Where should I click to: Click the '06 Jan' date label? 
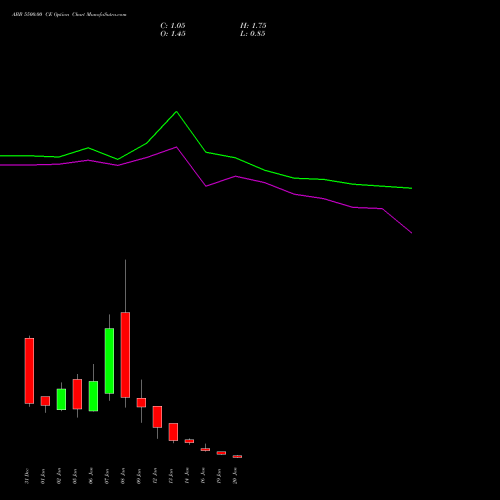[91, 476]
